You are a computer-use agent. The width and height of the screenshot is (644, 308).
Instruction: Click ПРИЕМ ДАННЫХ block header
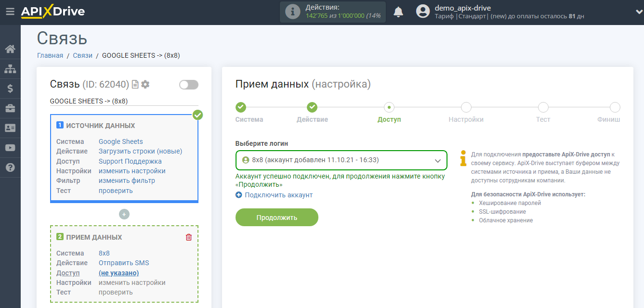tap(94, 237)
